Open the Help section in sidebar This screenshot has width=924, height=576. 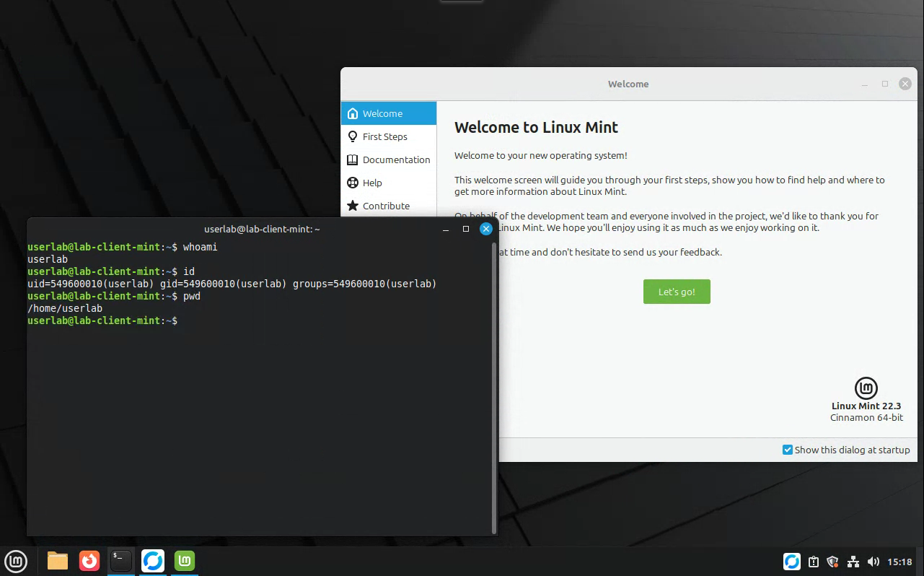pyautogui.click(x=389, y=183)
